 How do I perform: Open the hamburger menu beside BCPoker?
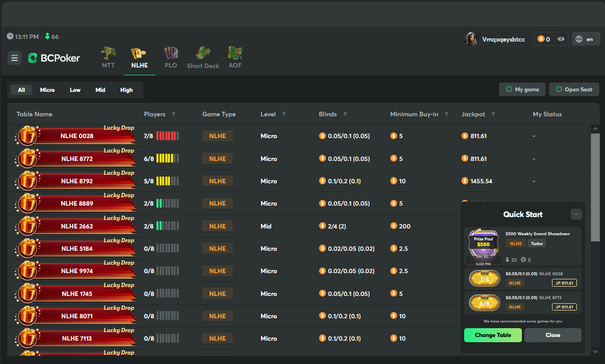(14, 58)
